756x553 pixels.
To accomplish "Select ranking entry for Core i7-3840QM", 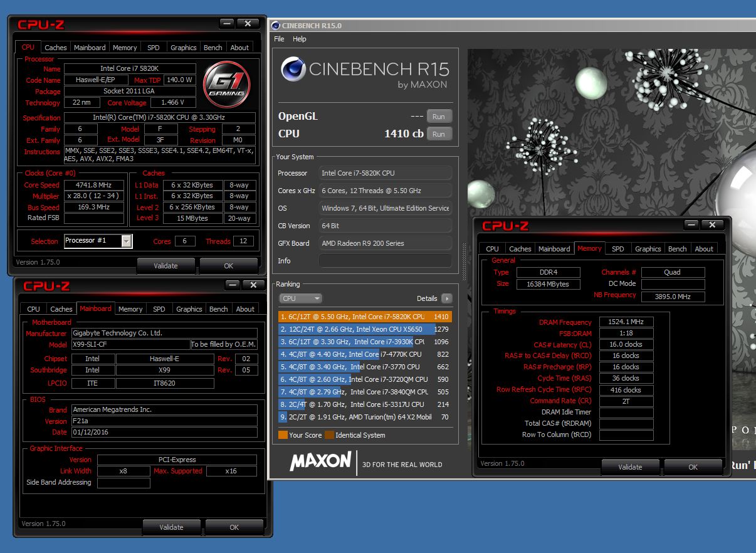I will [x=365, y=392].
